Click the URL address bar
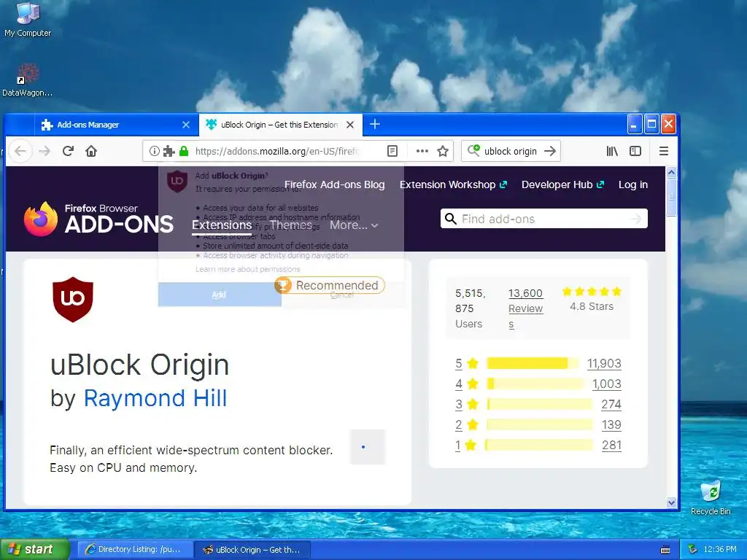747x560 pixels. coord(277,152)
